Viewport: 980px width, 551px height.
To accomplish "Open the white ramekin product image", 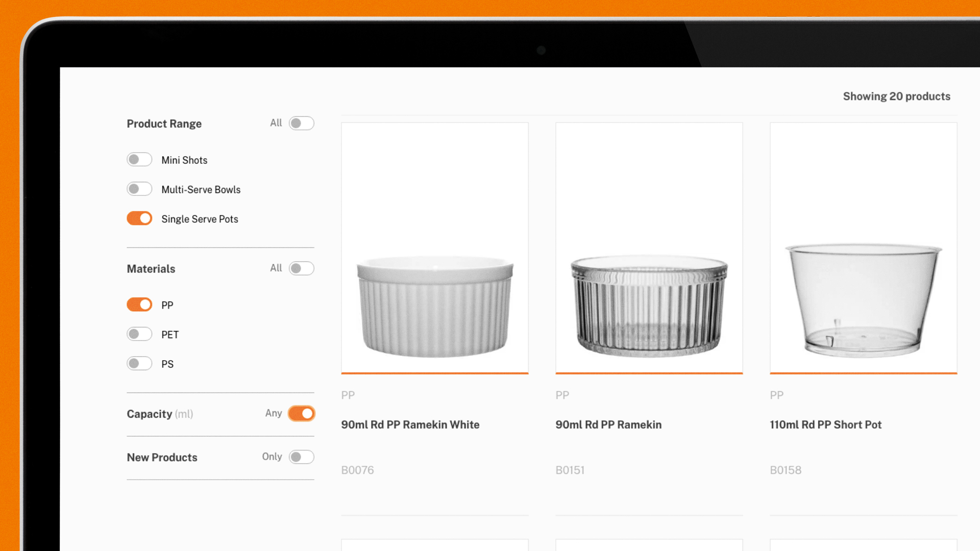I will point(435,248).
